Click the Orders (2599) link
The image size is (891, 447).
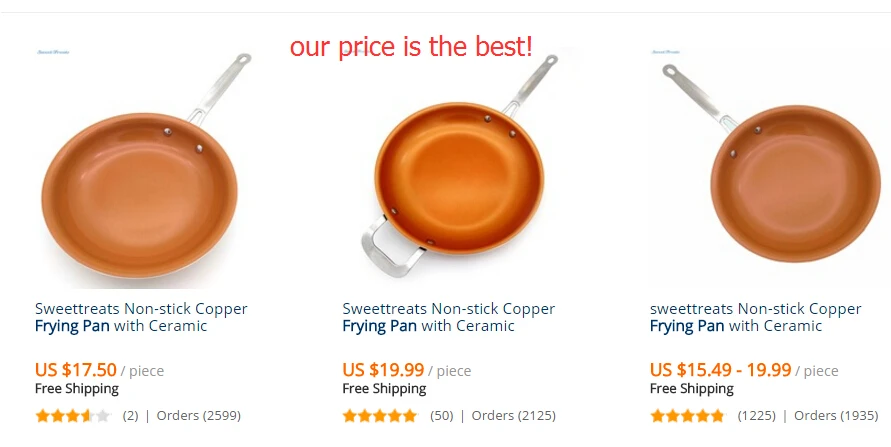tap(198, 415)
